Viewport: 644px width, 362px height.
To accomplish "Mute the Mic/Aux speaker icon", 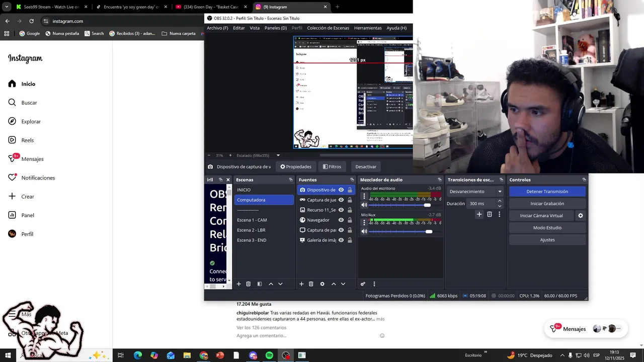I will point(364,231).
